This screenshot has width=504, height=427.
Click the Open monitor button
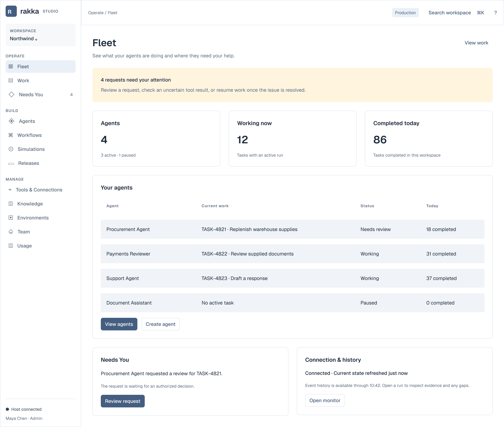(x=325, y=401)
